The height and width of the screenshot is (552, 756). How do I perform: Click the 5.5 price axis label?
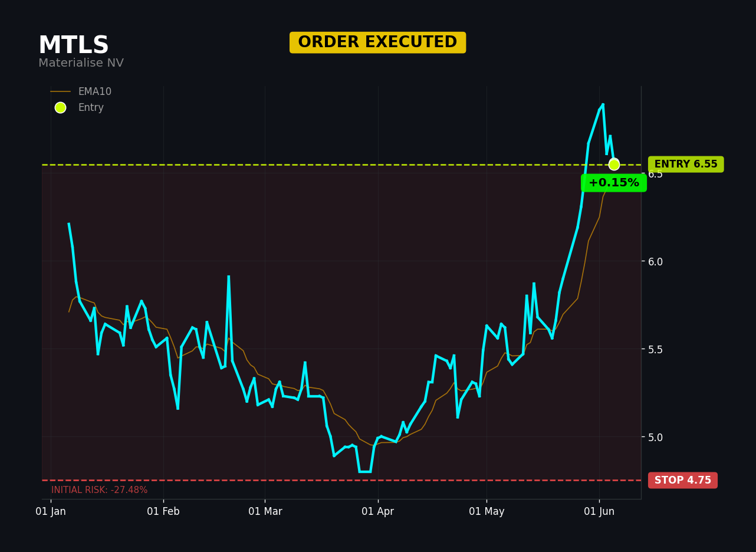[x=655, y=349]
